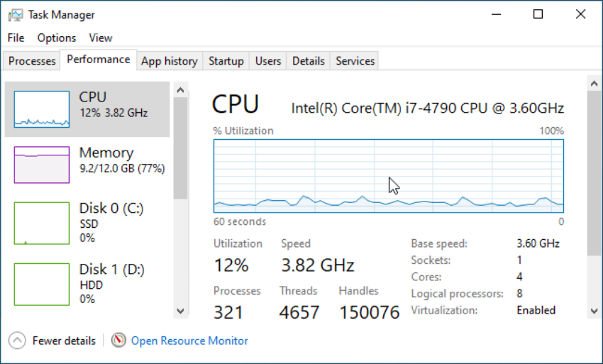
Task: Open the Disk 0 (C:) SSD graph
Action: pyautogui.click(x=42, y=224)
